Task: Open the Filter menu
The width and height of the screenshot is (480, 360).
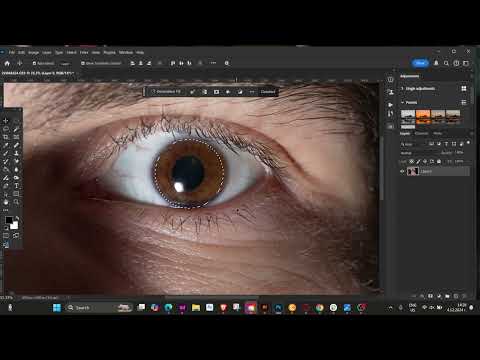Action: (x=84, y=52)
